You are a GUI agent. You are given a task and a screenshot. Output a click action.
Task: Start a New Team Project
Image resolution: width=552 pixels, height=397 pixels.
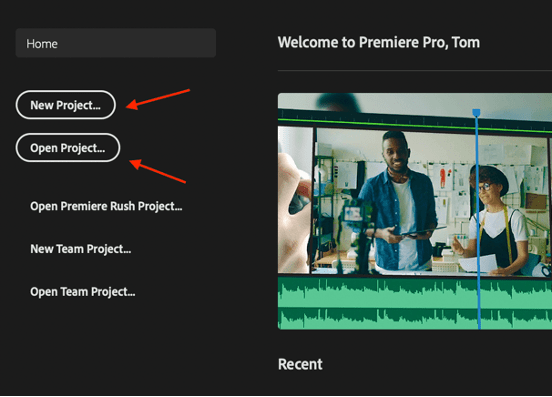(81, 249)
